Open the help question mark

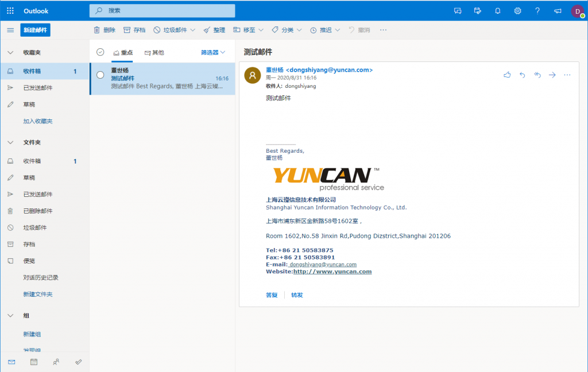(x=537, y=11)
